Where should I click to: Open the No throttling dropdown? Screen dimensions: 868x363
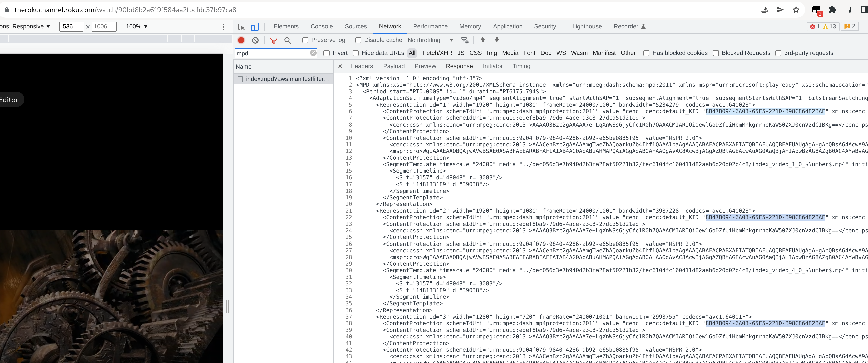[x=430, y=40]
